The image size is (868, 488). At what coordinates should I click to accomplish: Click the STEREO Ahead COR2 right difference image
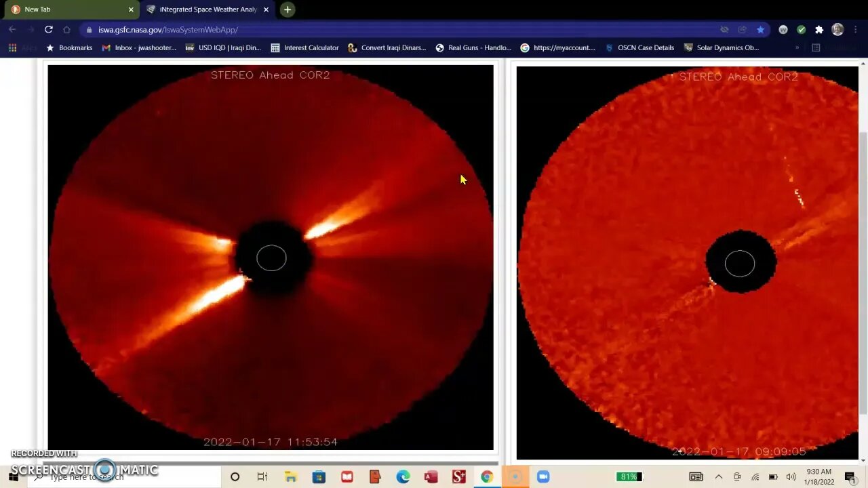(687, 263)
